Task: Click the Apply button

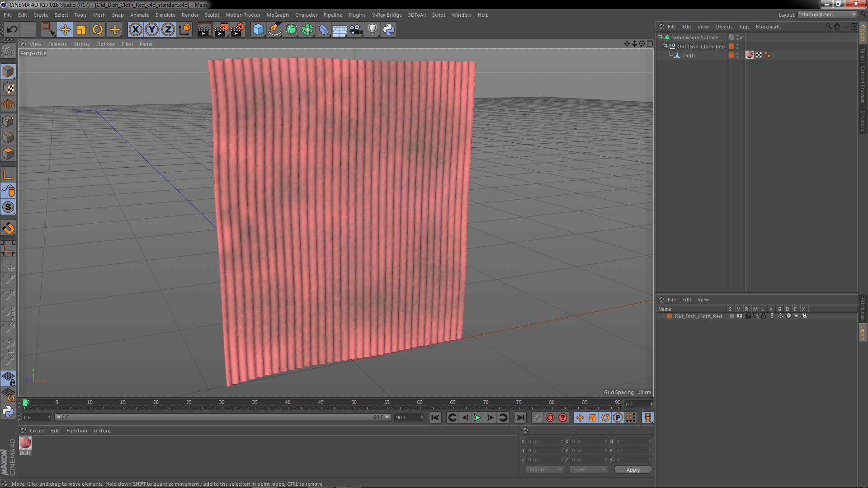Action: (x=632, y=470)
